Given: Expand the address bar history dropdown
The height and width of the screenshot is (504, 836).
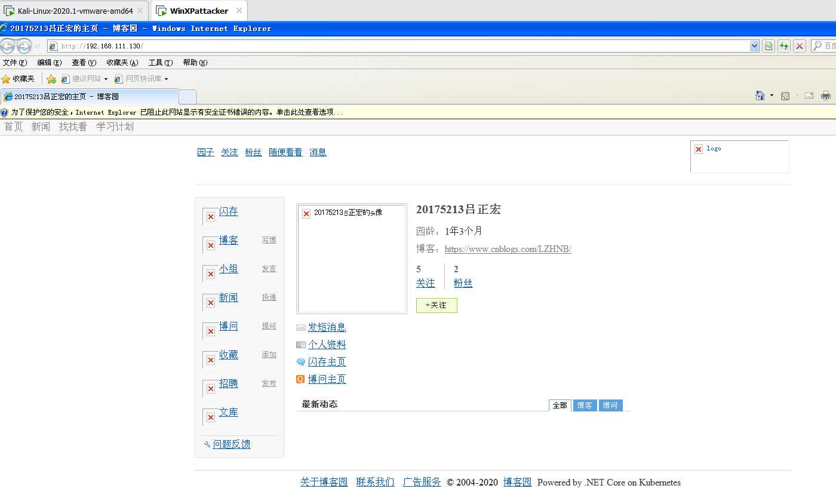Looking at the screenshot, I should click(754, 46).
